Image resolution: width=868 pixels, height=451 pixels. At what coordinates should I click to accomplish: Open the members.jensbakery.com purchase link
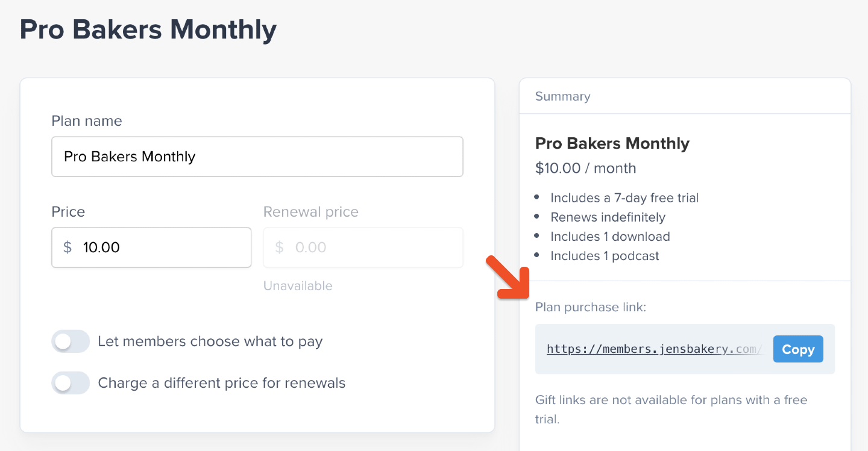654,349
